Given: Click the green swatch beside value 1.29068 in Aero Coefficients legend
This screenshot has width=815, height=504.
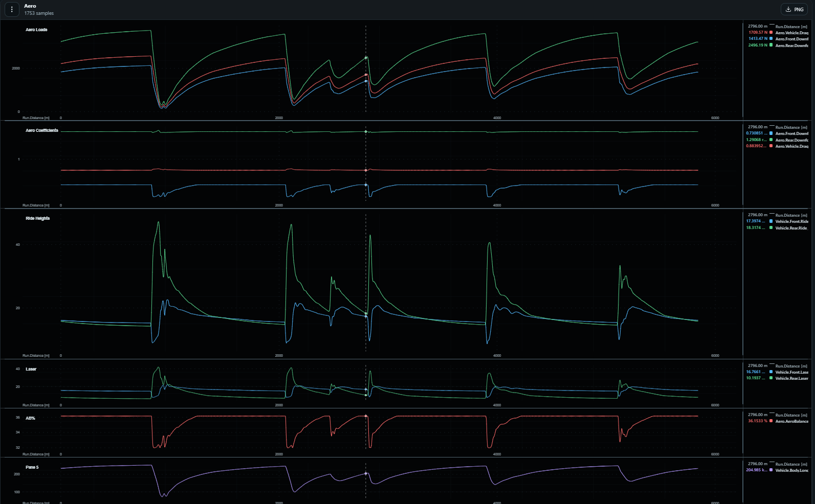Looking at the screenshot, I should pyautogui.click(x=771, y=140).
